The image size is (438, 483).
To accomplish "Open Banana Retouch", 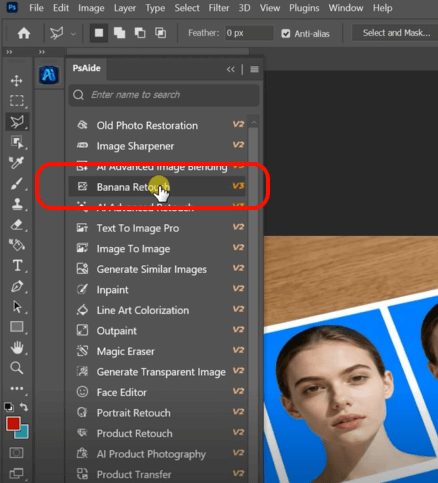I will tap(157, 187).
